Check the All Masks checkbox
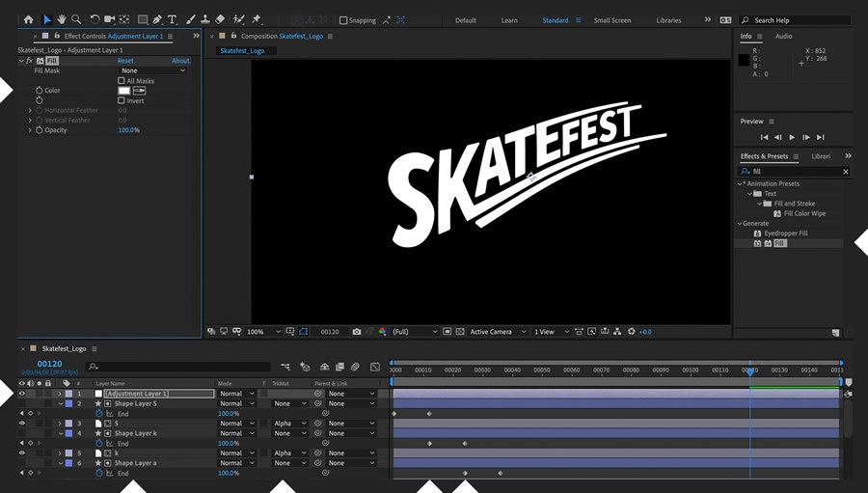Image resolution: width=868 pixels, height=493 pixels. [122, 81]
